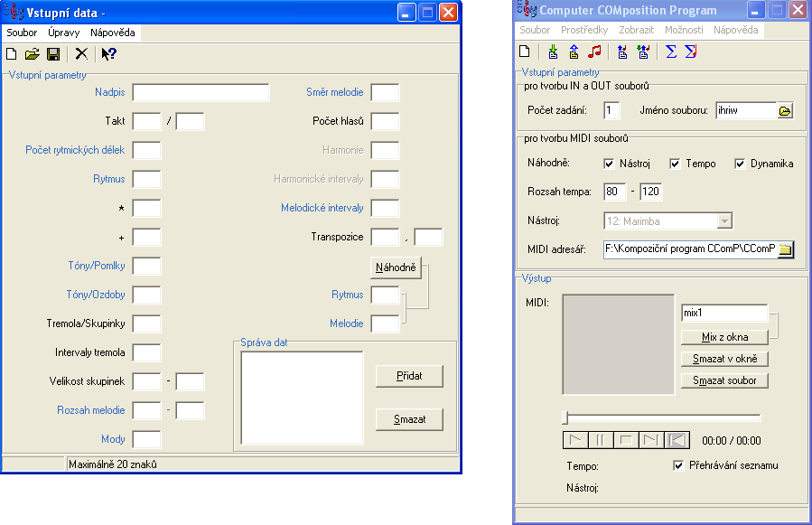The image size is (812, 525).
Task: Click New document icon in Computer COMposition Program toolbar
Action: pyautogui.click(x=525, y=52)
